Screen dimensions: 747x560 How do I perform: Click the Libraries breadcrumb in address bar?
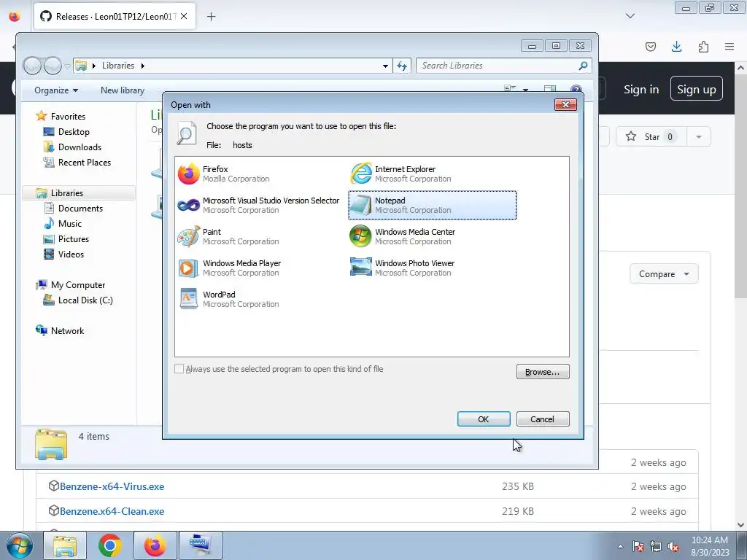tap(117, 66)
